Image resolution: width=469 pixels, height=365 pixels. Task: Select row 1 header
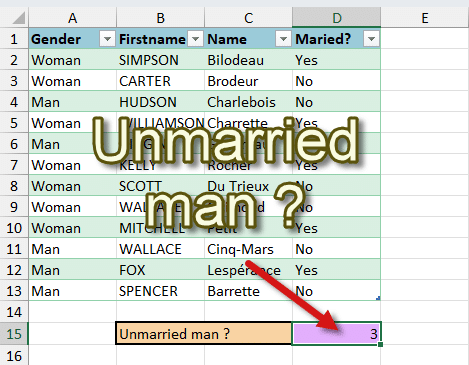pyautogui.click(x=14, y=39)
